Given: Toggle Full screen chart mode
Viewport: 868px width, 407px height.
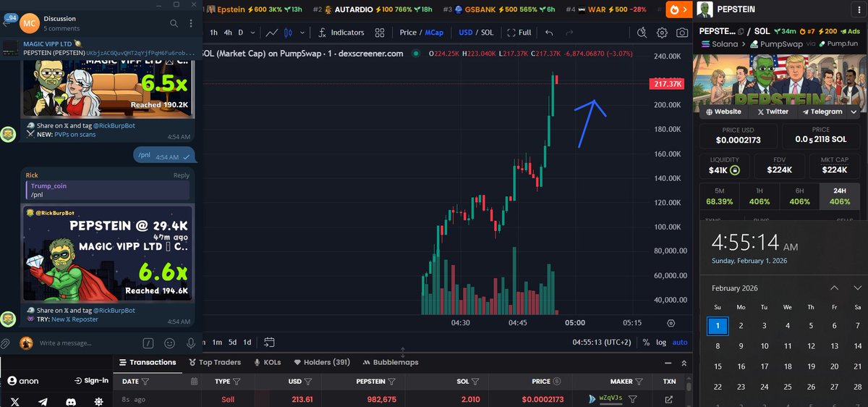Looking at the screenshot, I should coord(519,33).
